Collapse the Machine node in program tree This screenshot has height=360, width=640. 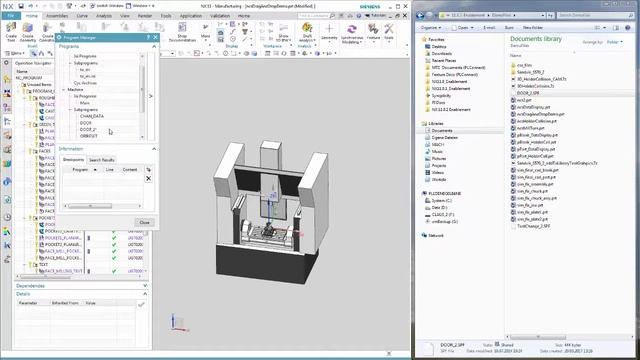[x=64, y=89]
